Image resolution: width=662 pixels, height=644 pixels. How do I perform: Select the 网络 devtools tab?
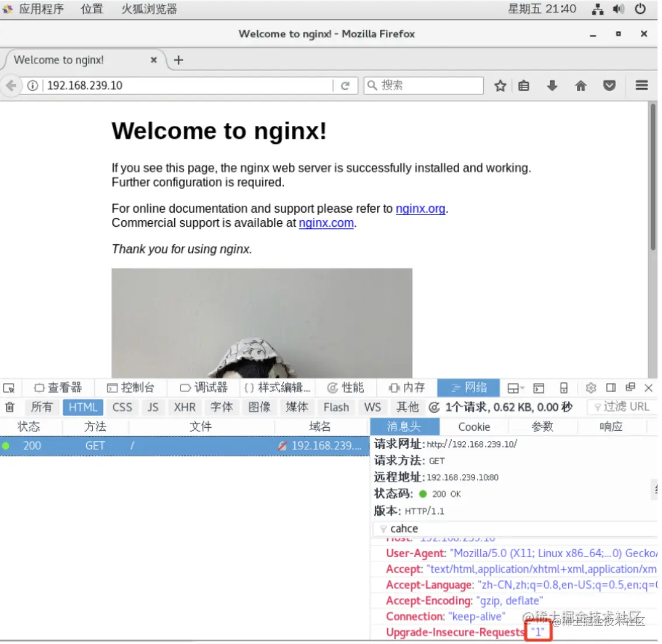click(x=469, y=387)
